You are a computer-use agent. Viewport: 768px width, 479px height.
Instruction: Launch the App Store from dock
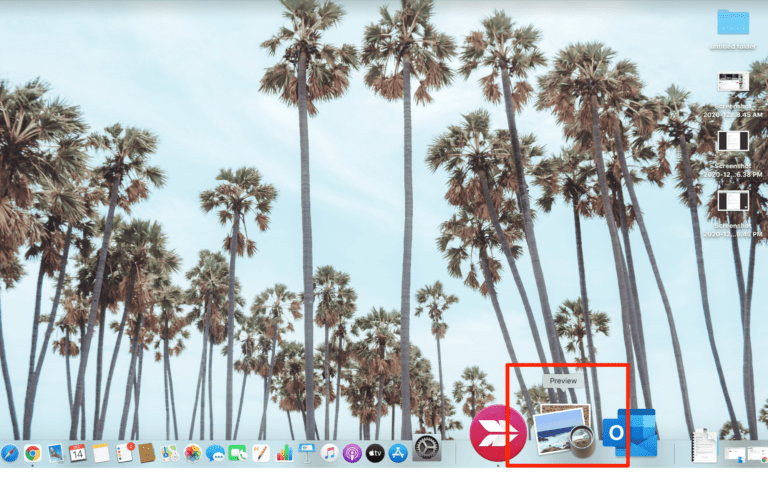(398, 453)
